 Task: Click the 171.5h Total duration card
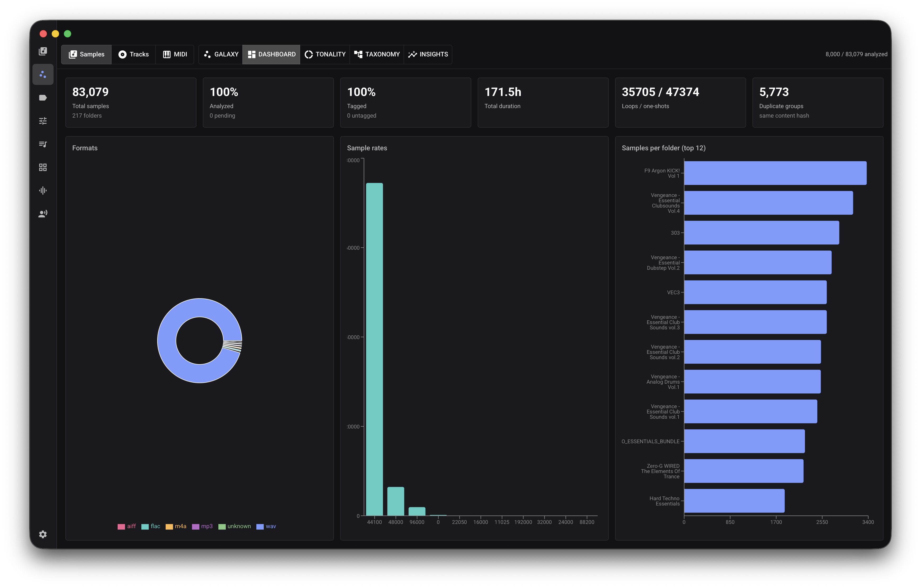point(543,103)
